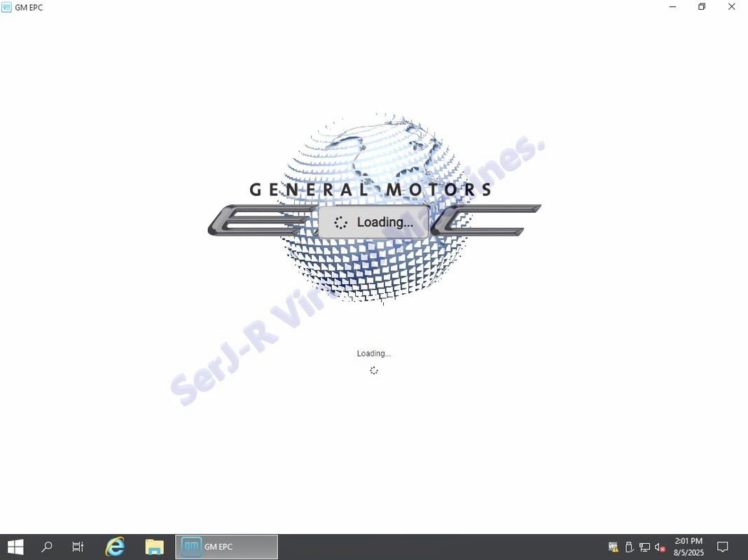Minimize the GM EPC window
This screenshot has height=560, width=748.
tap(672, 7)
